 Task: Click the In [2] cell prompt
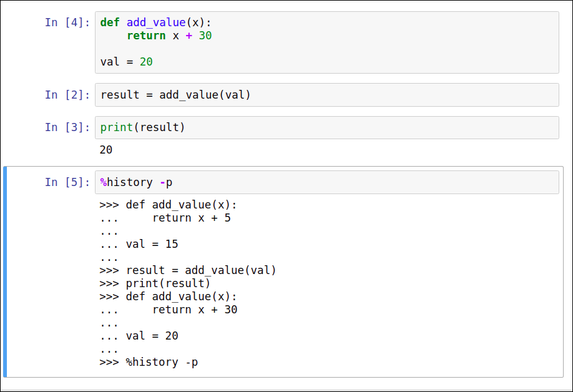pos(67,95)
